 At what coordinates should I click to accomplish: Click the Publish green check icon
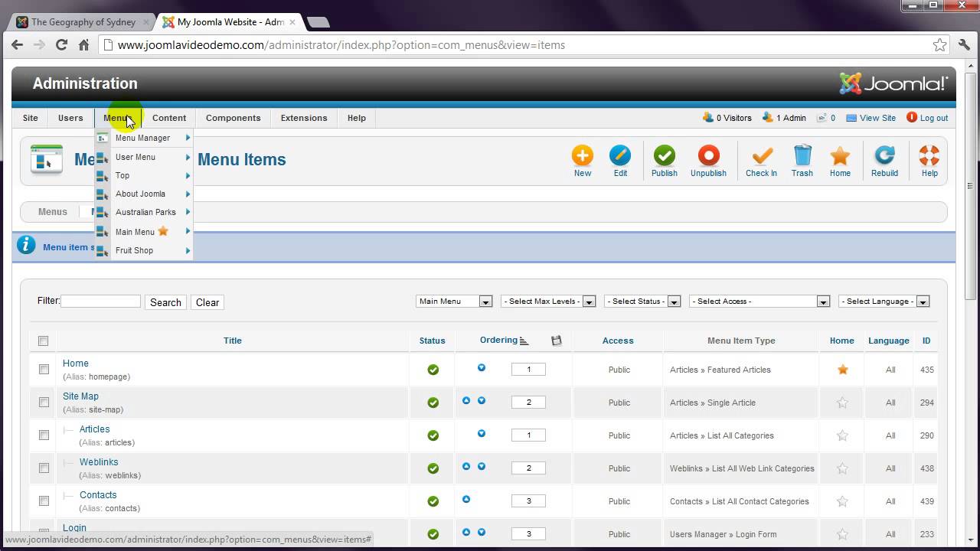click(664, 155)
